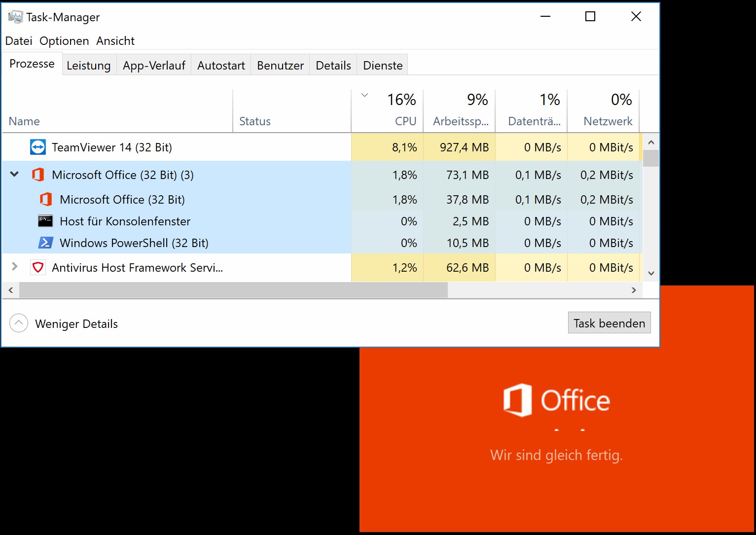756x535 pixels.
Task: Click the TeamViewer 14 process icon
Action: 38,147
